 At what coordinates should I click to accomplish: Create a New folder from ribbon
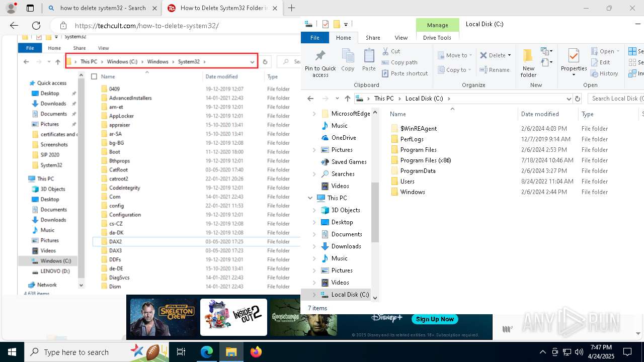(x=528, y=63)
